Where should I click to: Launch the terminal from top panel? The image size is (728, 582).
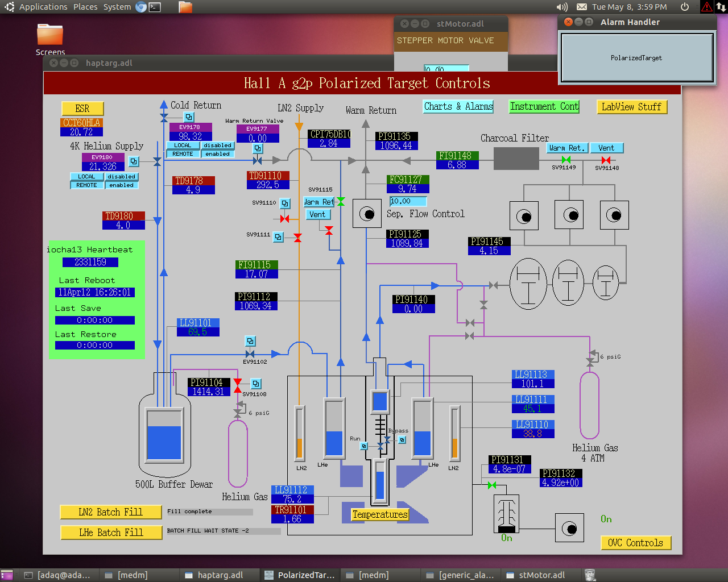[155, 7]
